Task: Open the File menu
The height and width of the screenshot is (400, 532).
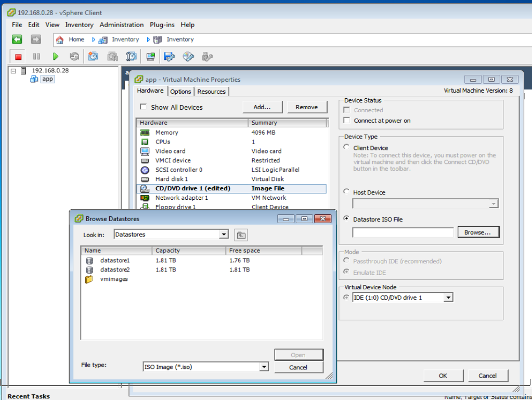Action: [17, 25]
